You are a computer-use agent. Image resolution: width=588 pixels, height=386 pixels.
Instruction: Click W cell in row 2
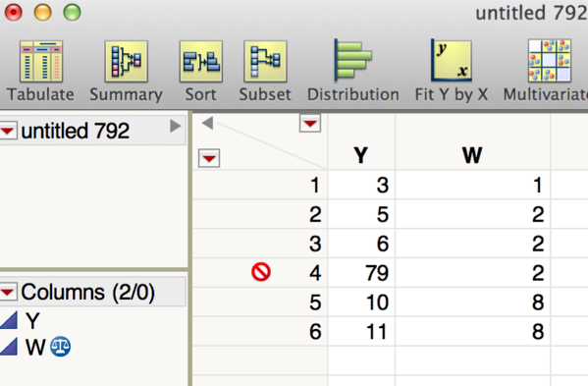click(472, 214)
